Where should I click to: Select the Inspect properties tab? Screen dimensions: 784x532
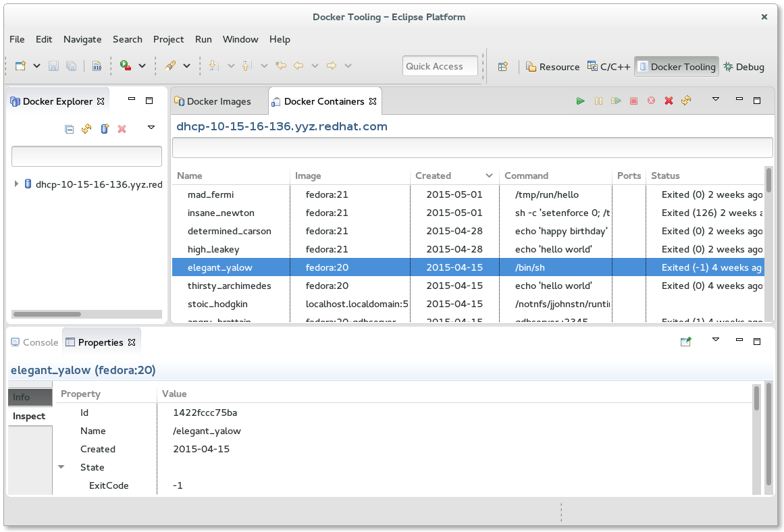tap(29, 416)
